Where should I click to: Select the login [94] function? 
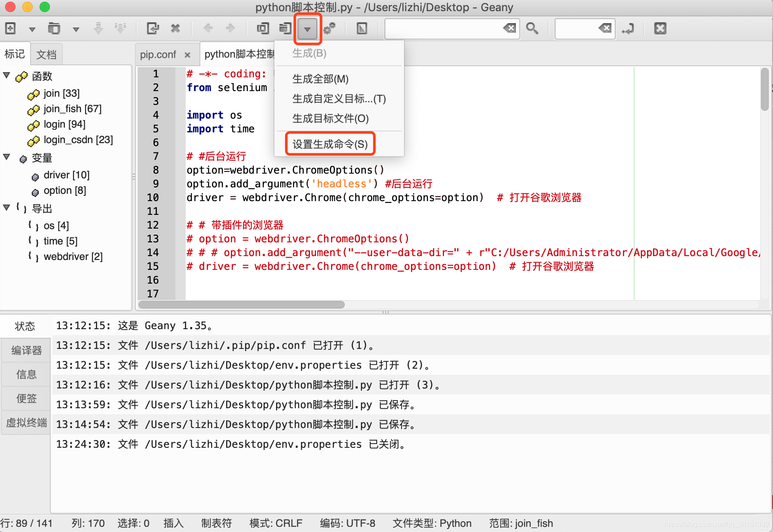(64, 124)
